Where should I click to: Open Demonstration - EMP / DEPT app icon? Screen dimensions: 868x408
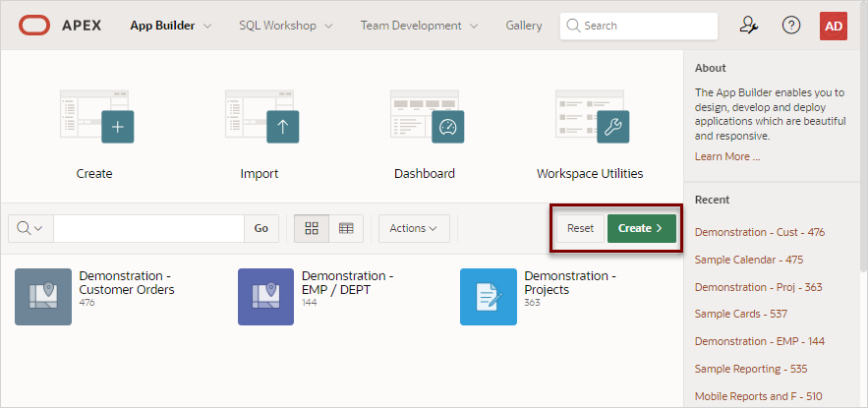click(265, 297)
